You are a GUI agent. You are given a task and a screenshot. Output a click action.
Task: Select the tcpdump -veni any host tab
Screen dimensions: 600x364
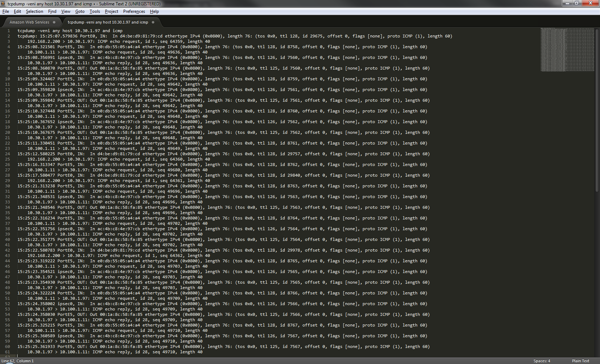tap(108, 22)
